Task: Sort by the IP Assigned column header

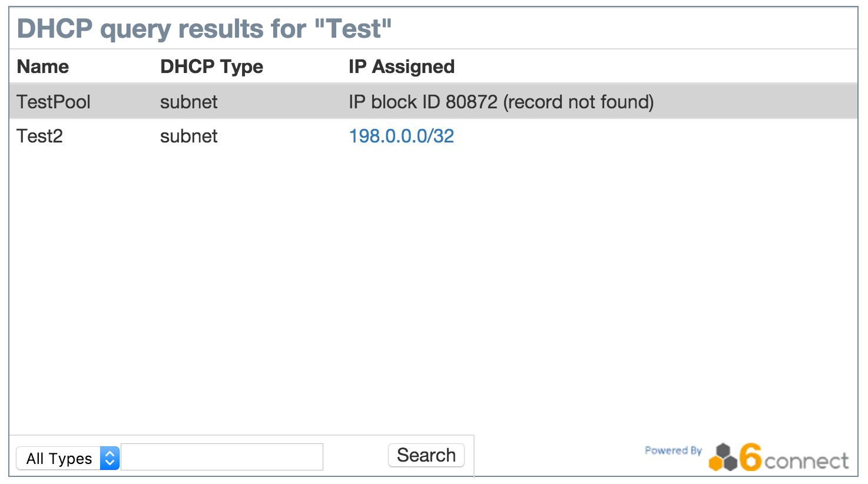Action: point(401,67)
